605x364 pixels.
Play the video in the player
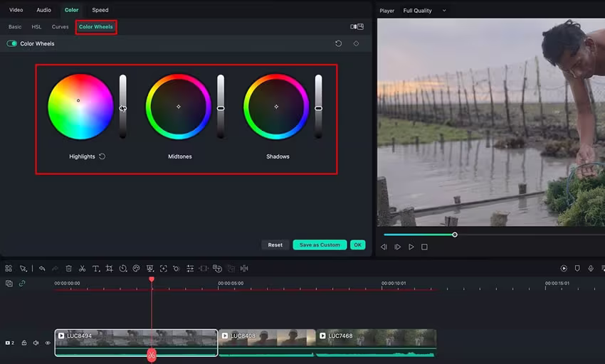[411, 247]
